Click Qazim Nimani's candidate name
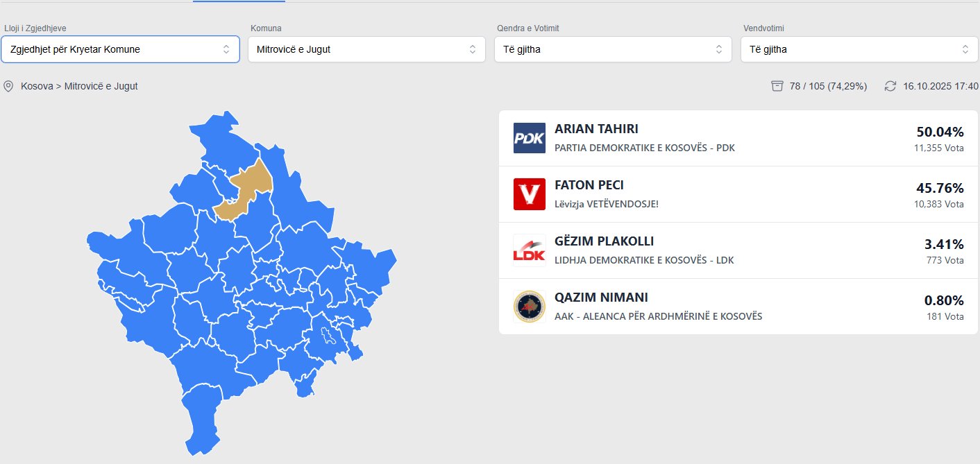 pos(601,298)
